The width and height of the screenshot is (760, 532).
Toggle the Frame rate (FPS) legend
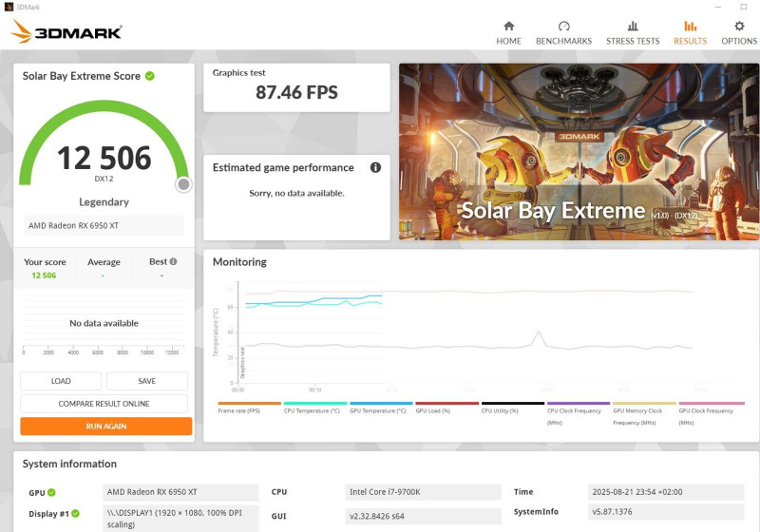pyautogui.click(x=249, y=408)
